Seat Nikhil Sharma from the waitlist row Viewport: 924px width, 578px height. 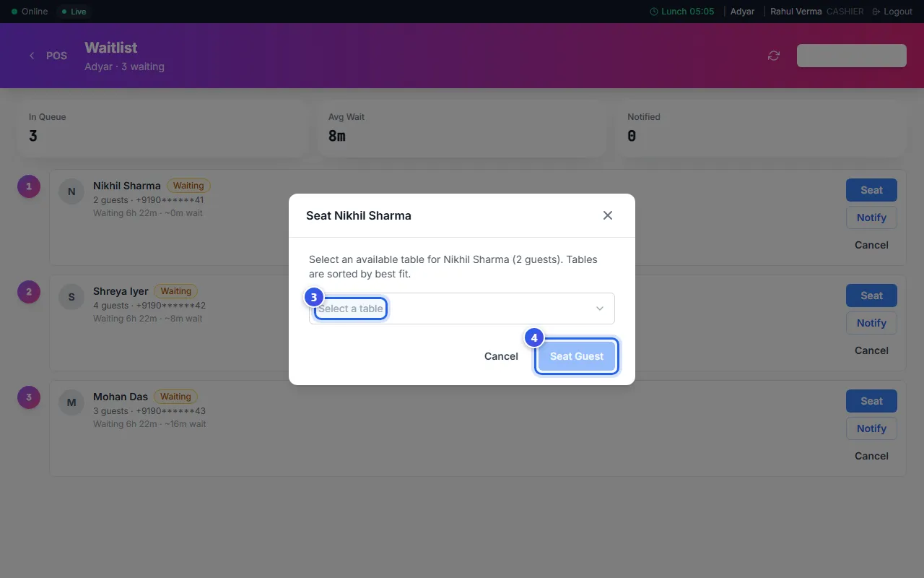pyautogui.click(x=871, y=190)
